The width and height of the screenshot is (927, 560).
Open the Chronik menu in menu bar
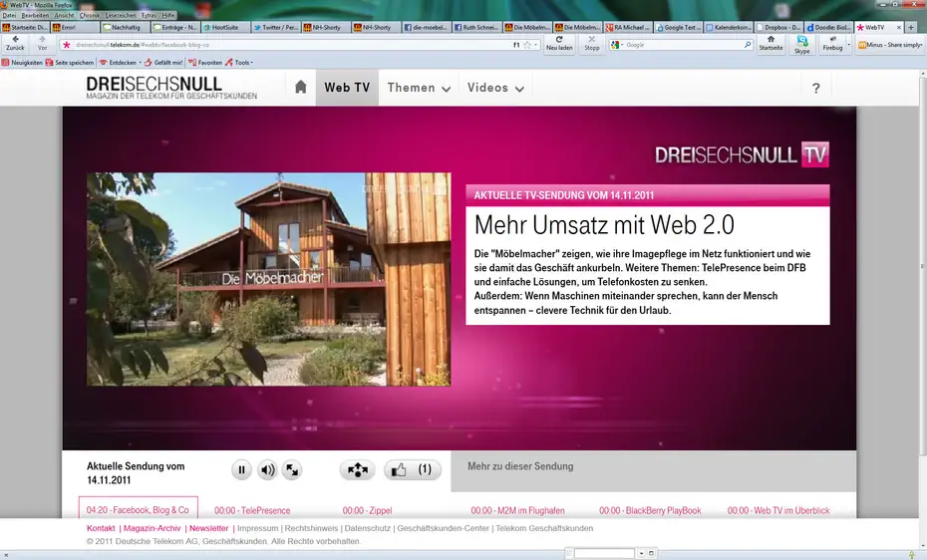[x=89, y=16]
